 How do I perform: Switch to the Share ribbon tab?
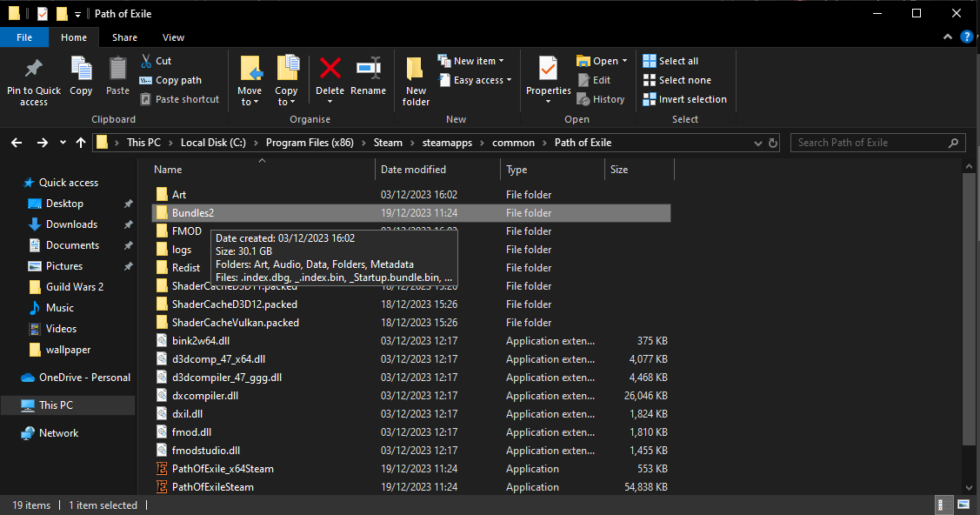pyautogui.click(x=124, y=37)
